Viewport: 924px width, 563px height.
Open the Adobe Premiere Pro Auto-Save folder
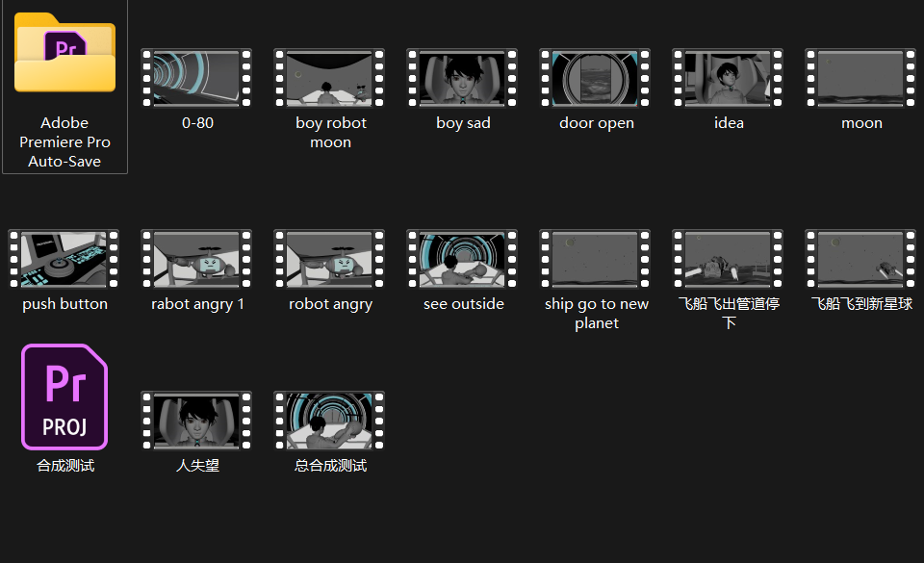64,53
